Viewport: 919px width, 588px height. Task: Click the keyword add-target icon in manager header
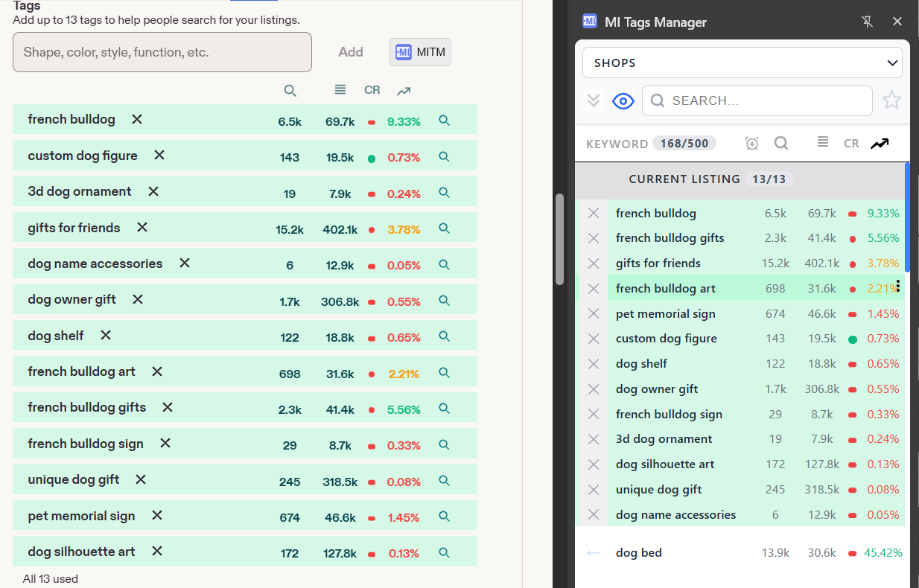coord(752,143)
